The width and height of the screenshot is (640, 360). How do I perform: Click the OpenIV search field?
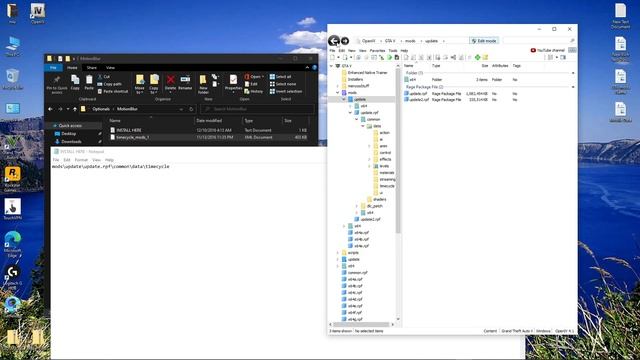click(x=539, y=41)
